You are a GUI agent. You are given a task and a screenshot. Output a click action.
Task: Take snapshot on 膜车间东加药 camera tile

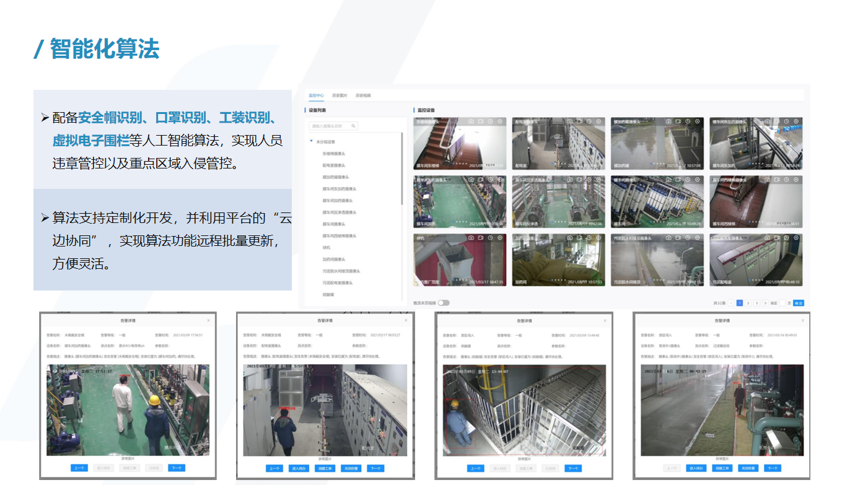767,121
